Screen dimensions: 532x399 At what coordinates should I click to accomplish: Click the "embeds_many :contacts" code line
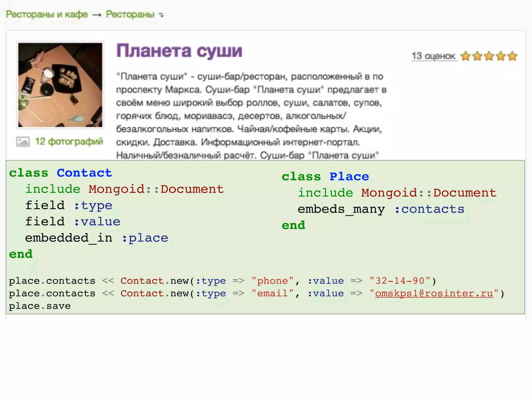pos(381,209)
